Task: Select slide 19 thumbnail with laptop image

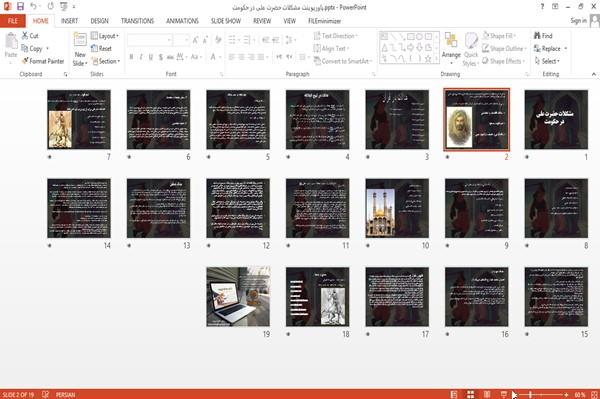Action: [238, 297]
